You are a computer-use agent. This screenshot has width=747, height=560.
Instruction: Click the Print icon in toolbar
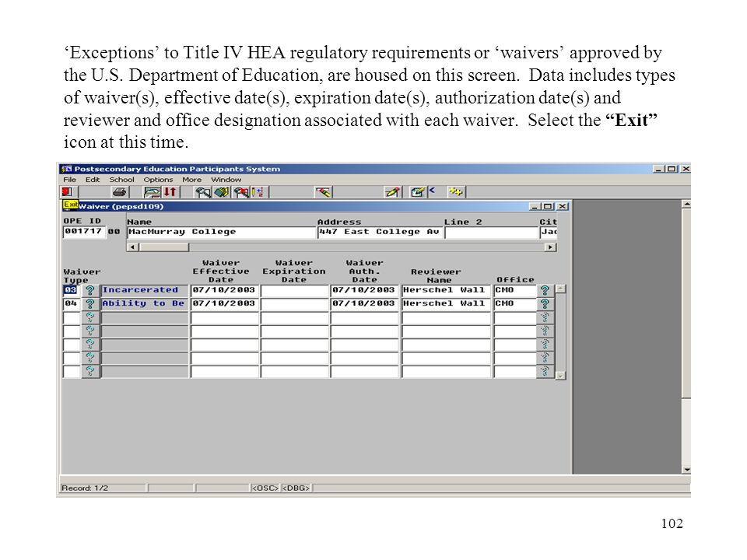(x=120, y=192)
